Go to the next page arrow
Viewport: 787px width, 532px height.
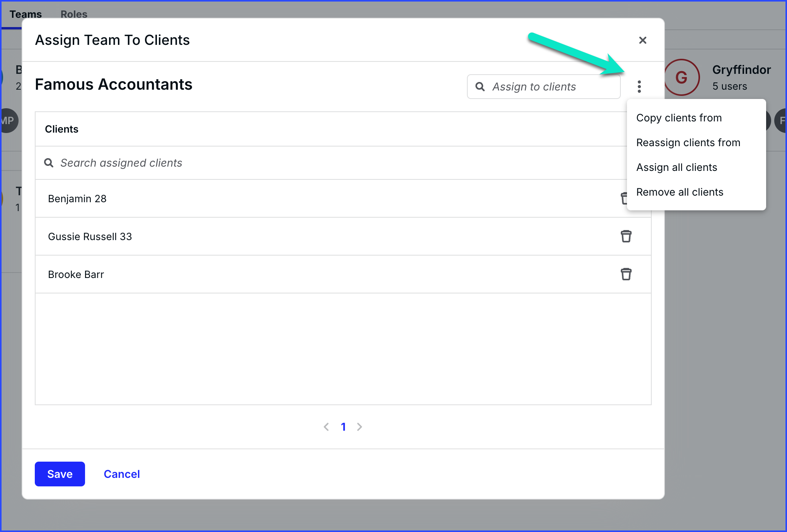pyautogui.click(x=359, y=427)
